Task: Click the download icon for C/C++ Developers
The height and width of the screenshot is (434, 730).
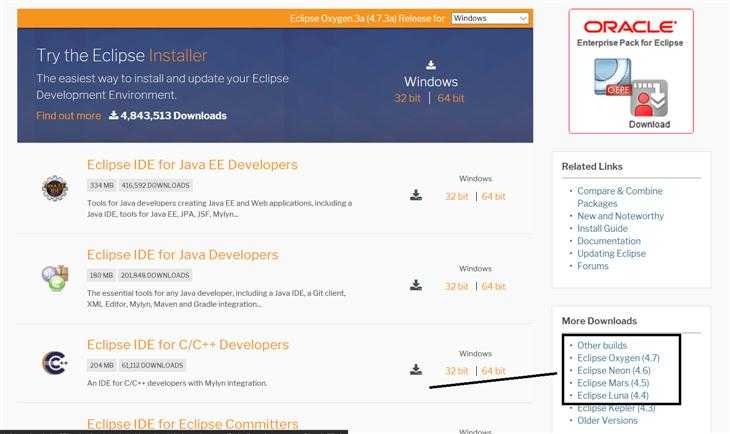Action: click(x=416, y=370)
